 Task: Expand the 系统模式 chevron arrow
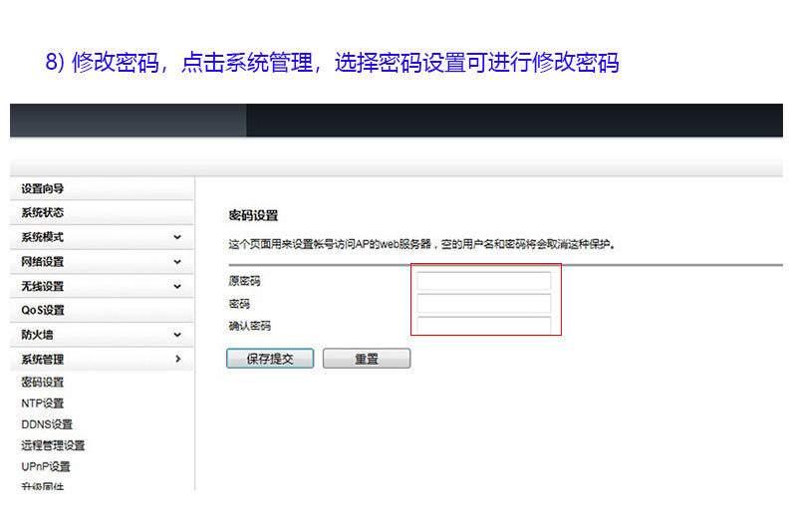[x=177, y=237]
